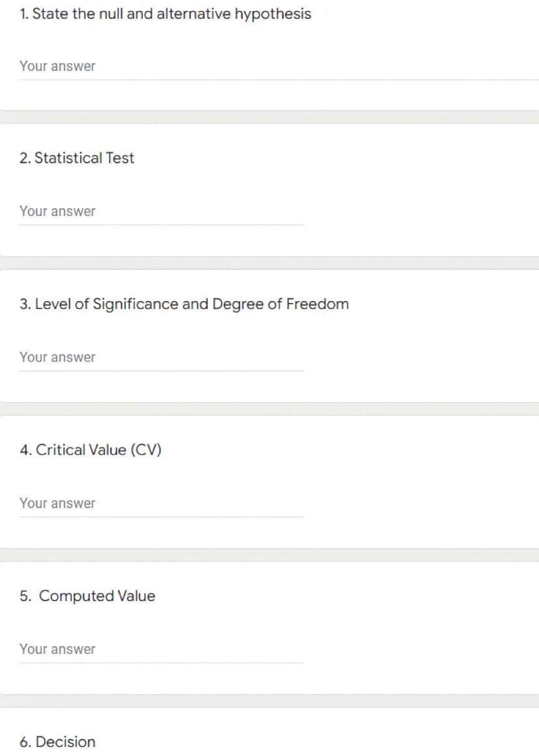The width and height of the screenshot is (539, 756).
Task: Click the Decision question heading
Action: 57,742
